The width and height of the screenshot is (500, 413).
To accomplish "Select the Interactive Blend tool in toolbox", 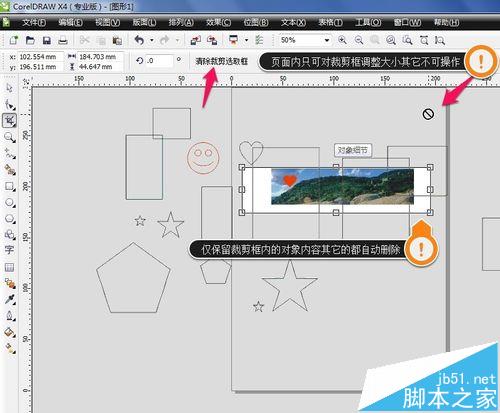I will [x=9, y=284].
